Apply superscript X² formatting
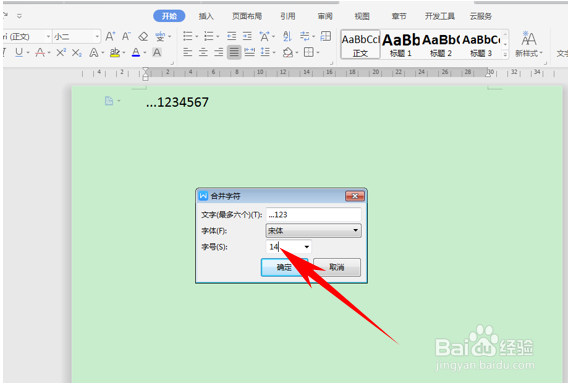Viewport: 568px width, 385px height. click(x=61, y=53)
